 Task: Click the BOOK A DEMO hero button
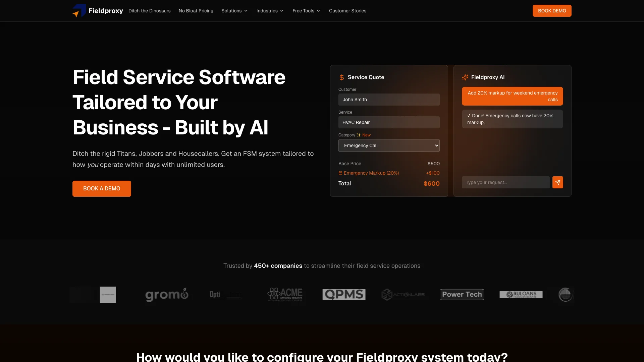pos(102,189)
